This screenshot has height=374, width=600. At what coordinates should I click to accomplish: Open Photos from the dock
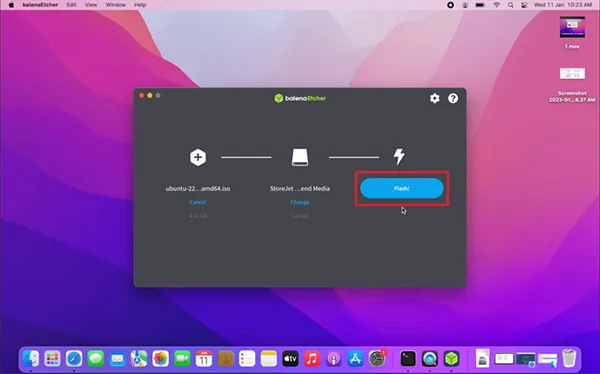[161, 359]
